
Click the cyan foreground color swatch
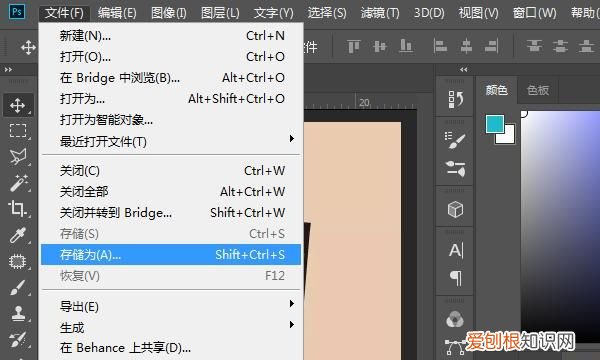tap(494, 124)
